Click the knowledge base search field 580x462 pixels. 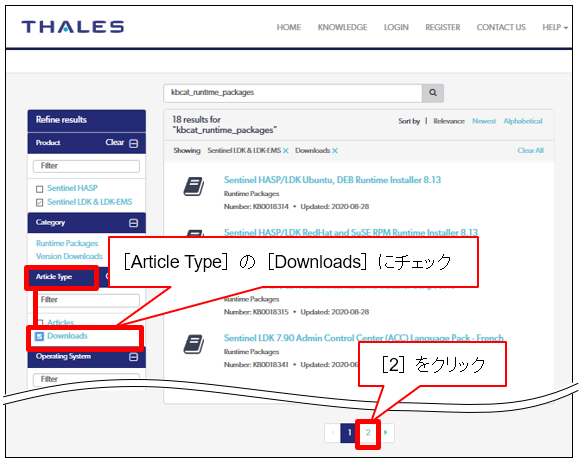[x=293, y=93]
